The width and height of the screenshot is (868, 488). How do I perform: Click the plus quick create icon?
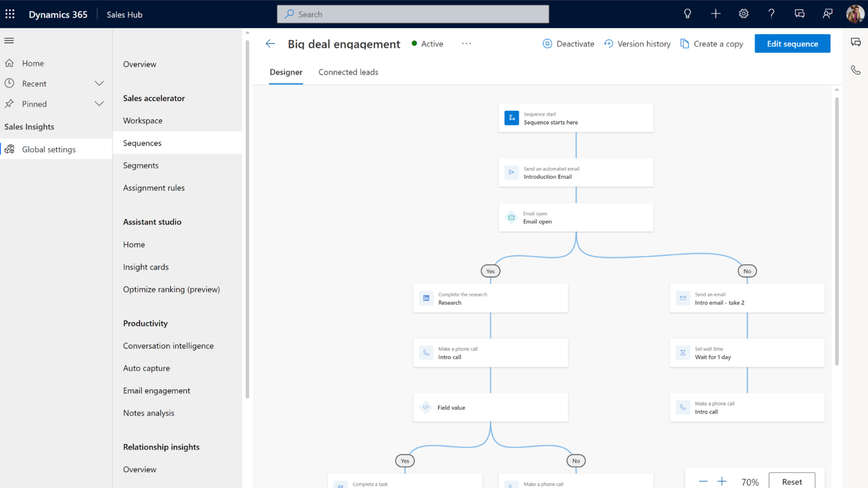click(x=716, y=14)
